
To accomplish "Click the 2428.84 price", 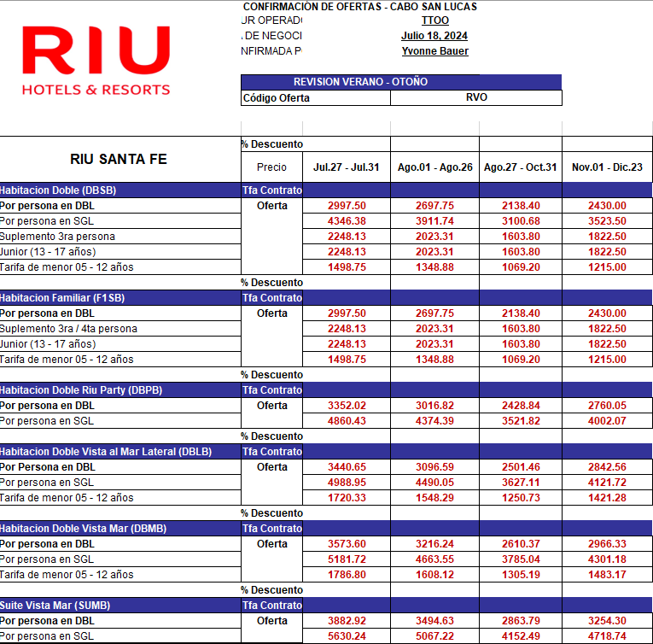I will [521, 406].
